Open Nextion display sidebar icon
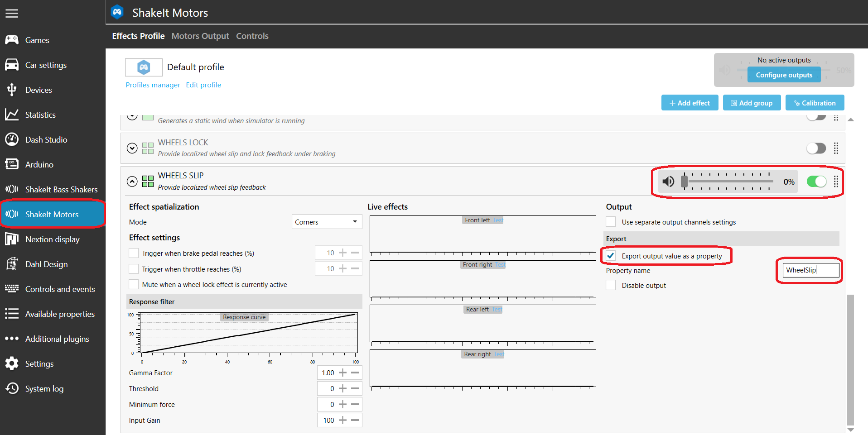 (12, 239)
